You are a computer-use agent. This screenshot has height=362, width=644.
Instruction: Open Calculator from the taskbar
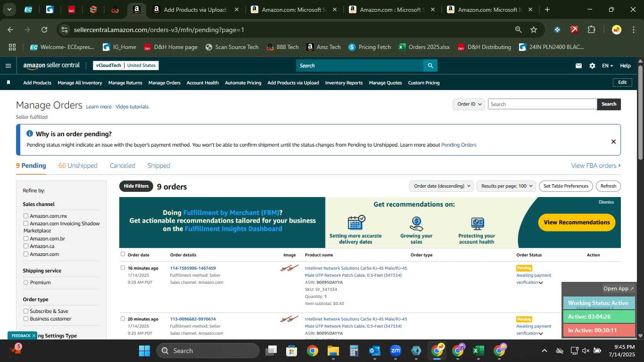click(354, 351)
